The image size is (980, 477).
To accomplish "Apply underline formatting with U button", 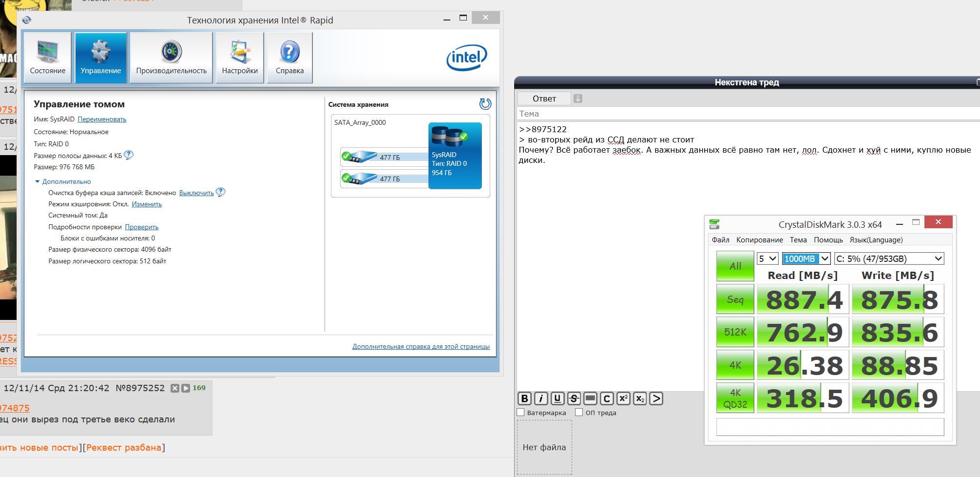I will tap(557, 399).
